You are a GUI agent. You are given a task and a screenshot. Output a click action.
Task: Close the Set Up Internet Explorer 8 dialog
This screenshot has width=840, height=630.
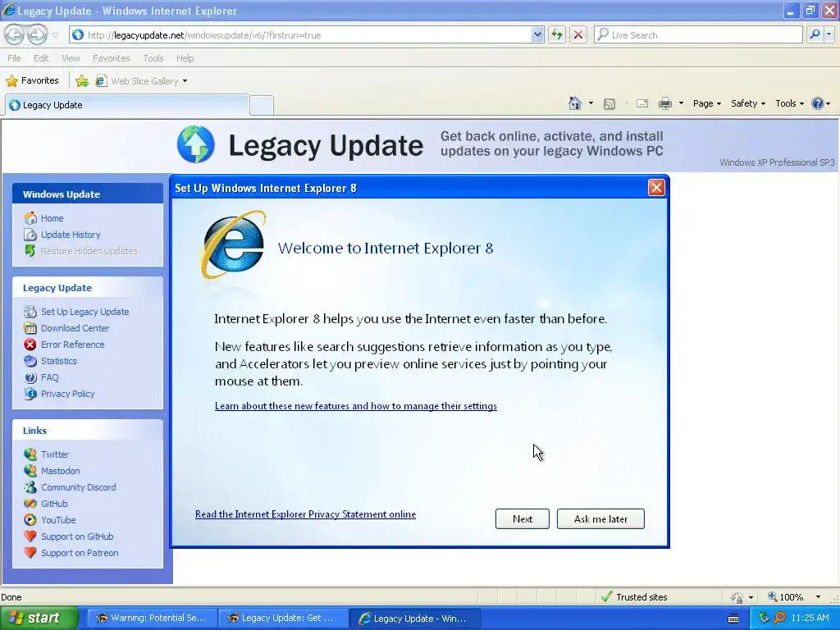coord(656,188)
